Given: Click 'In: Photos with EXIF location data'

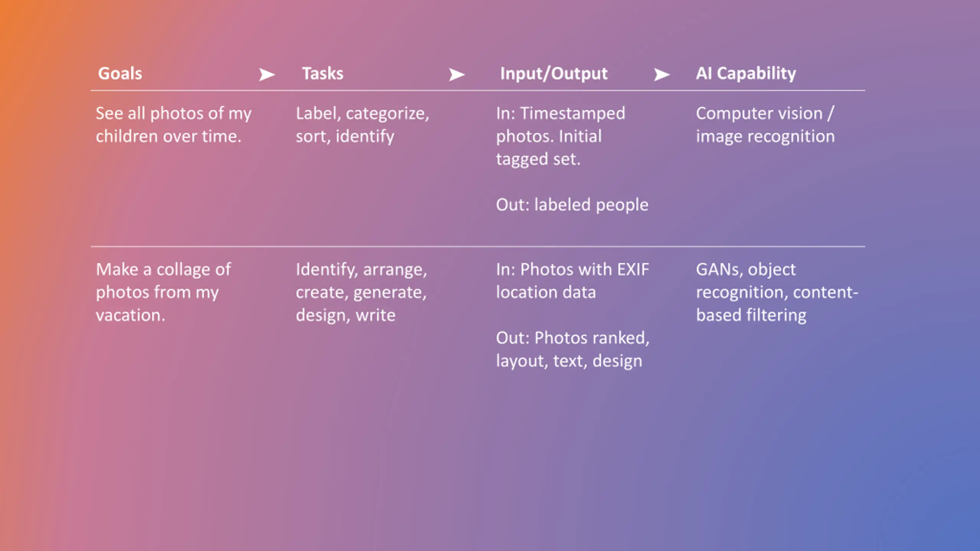Looking at the screenshot, I should coord(573,281).
